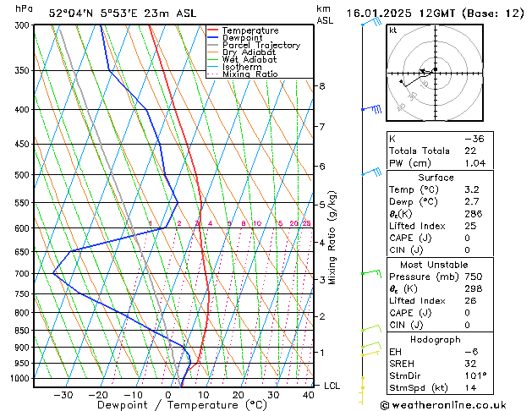The image size is (532, 411).
Task: Click the 'km ASL' axis unit label
Action: 325,14
